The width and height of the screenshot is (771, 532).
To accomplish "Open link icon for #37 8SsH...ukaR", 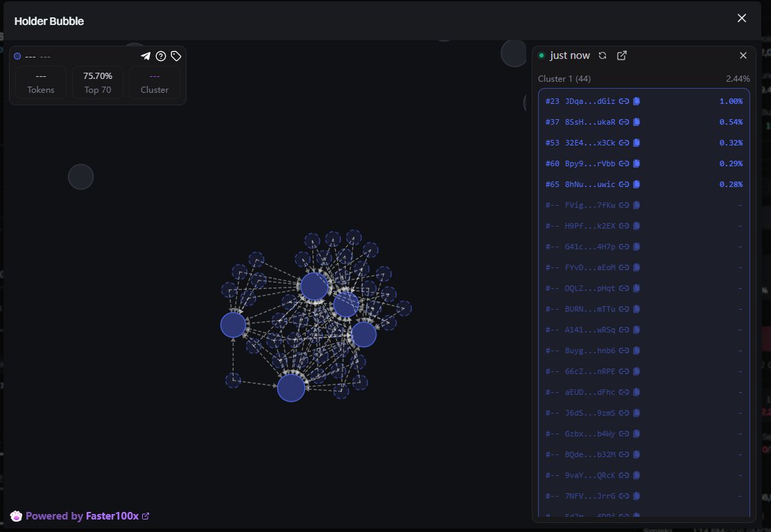I will click(623, 122).
